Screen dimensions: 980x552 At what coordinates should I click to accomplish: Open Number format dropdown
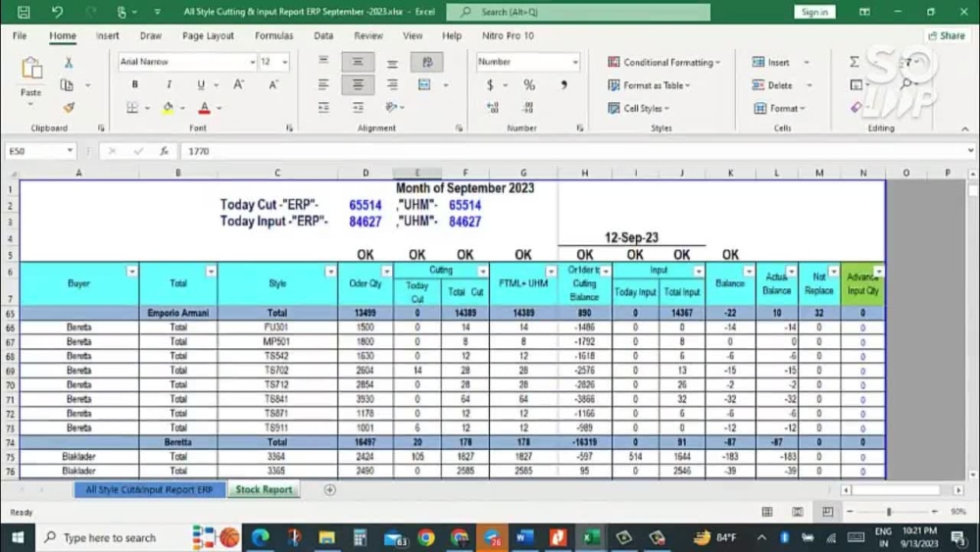pos(575,62)
